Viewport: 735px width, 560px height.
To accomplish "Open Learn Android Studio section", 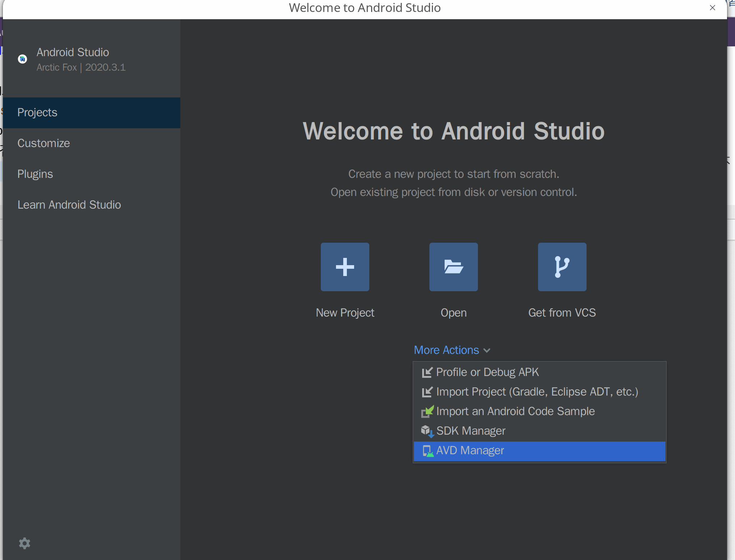I will click(92, 205).
